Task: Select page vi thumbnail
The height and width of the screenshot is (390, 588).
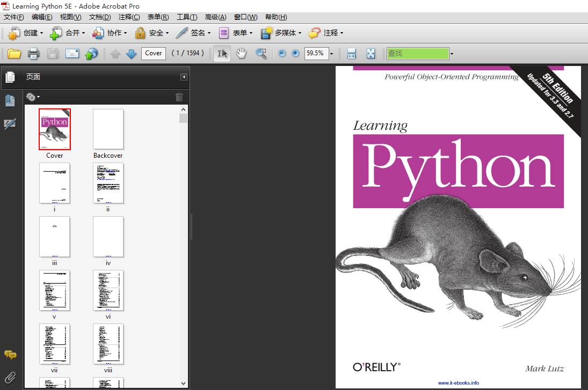Action: [x=108, y=290]
